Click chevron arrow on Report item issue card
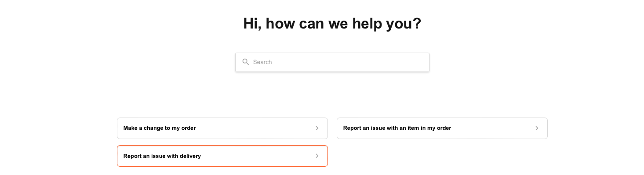This screenshot has height=175, width=644. pyautogui.click(x=537, y=128)
